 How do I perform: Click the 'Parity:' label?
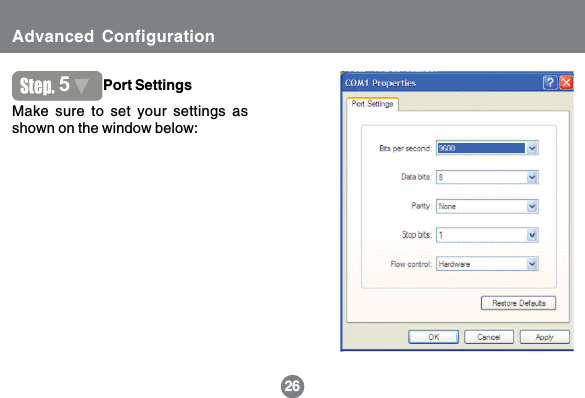pos(421,206)
